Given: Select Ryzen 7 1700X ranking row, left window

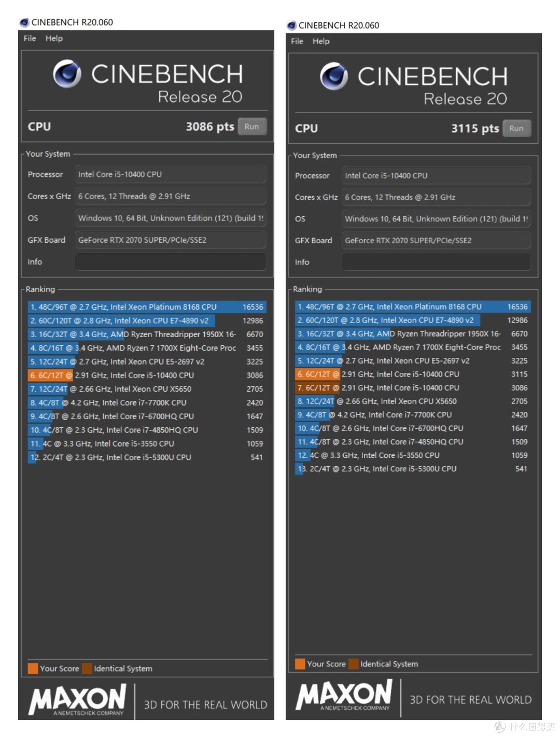Looking at the screenshot, I should pos(147,348).
